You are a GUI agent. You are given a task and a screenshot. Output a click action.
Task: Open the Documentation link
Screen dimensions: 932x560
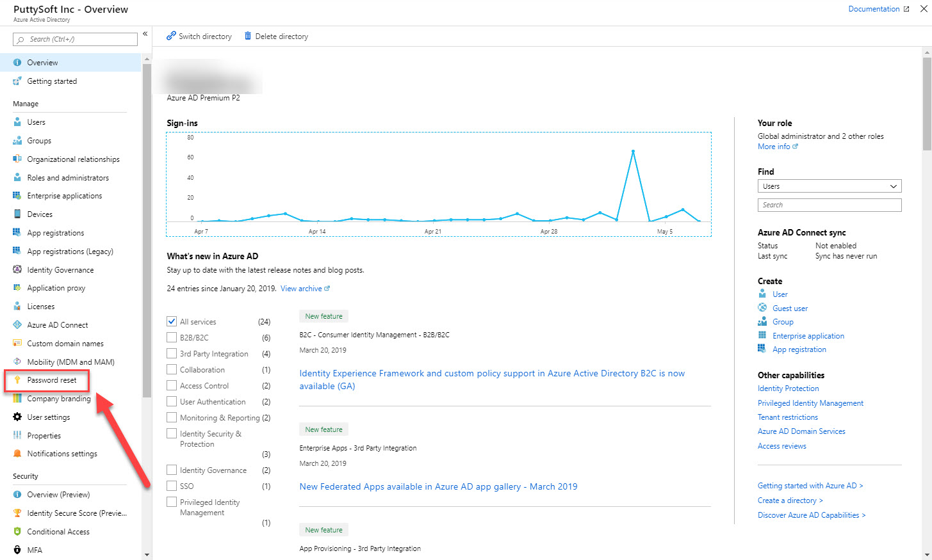click(878, 9)
